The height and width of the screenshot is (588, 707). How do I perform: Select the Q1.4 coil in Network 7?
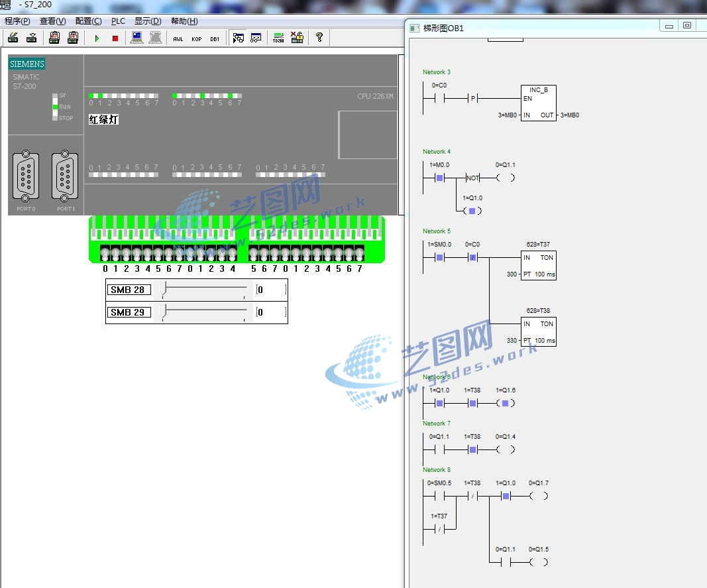pyautogui.click(x=506, y=449)
